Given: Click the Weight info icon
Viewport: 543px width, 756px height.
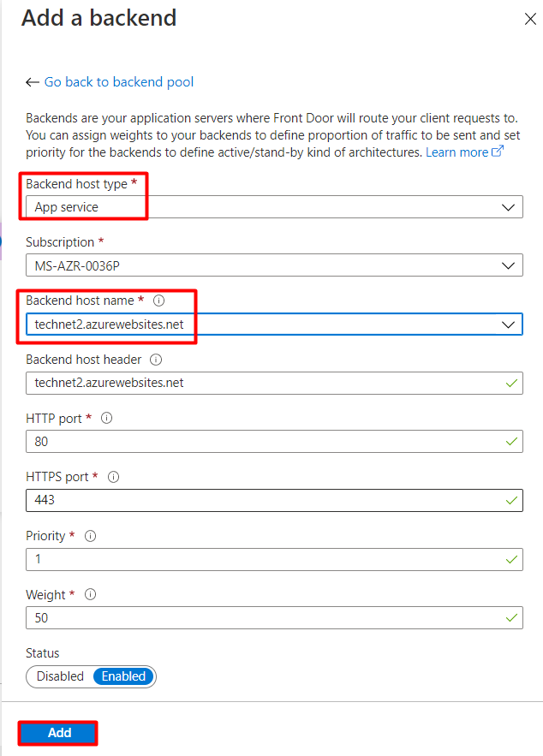Looking at the screenshot, I should tap(91, 595).
